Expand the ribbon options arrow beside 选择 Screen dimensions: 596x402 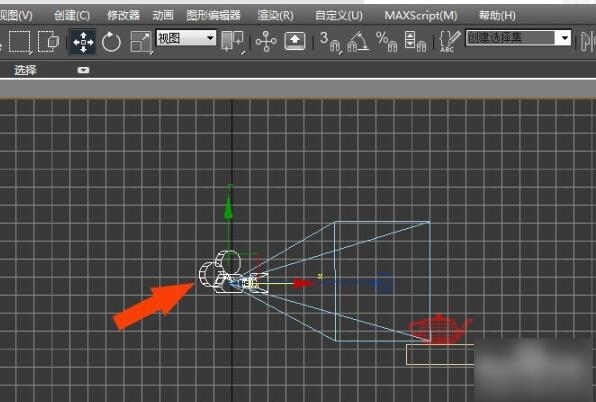coord(83,70)
